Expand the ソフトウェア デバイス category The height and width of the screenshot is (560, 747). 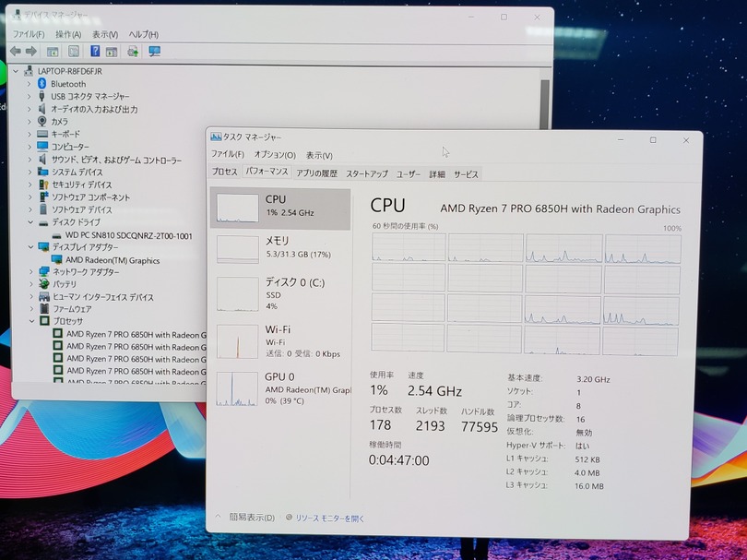point(30,209)
